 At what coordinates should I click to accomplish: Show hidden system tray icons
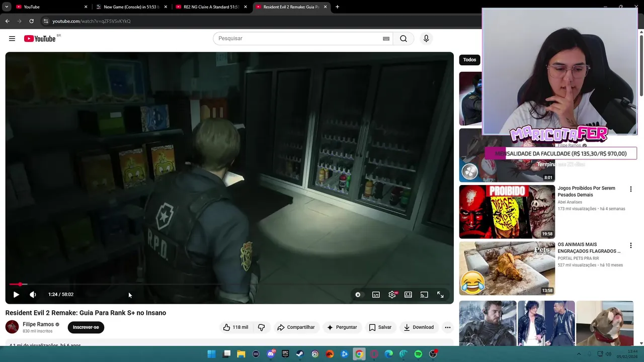click(579, 354)
